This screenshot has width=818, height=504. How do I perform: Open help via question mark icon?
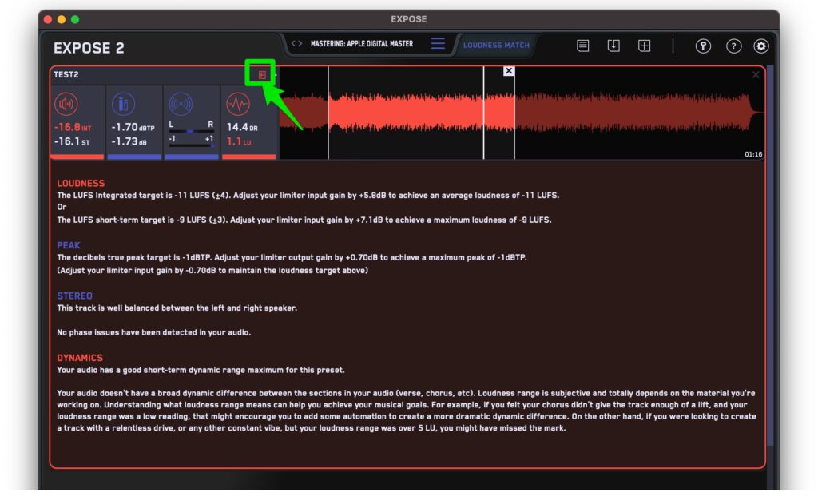pos(733,46)
